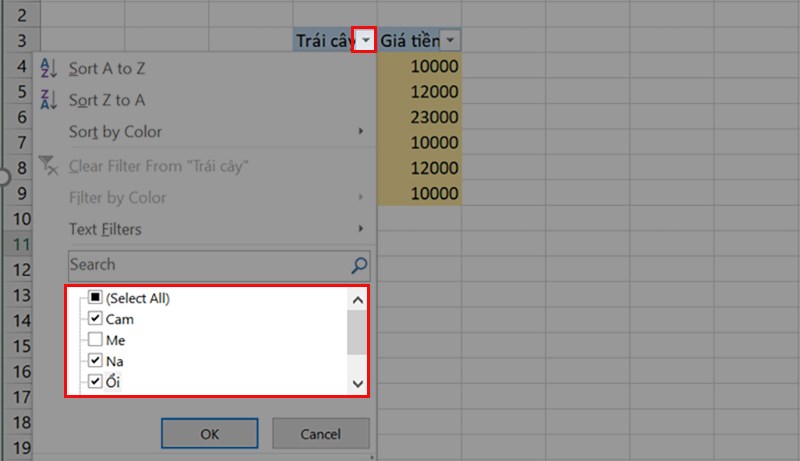Click the filter list scroll down arrow
Image resolution: width=800 pixels, height=461 pixels.
pos(358,383)
